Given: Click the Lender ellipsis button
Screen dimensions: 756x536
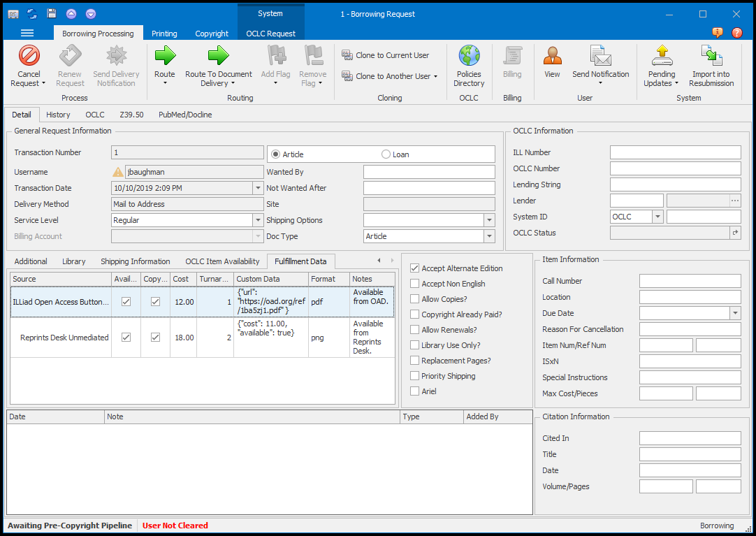Looking at the screenshot, I should (x=734, y=201).
